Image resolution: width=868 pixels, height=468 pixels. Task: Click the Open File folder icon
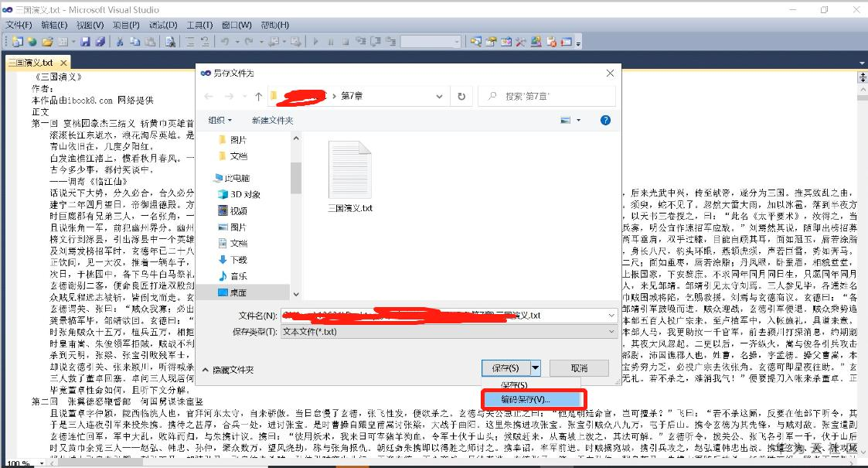[48, 42]
